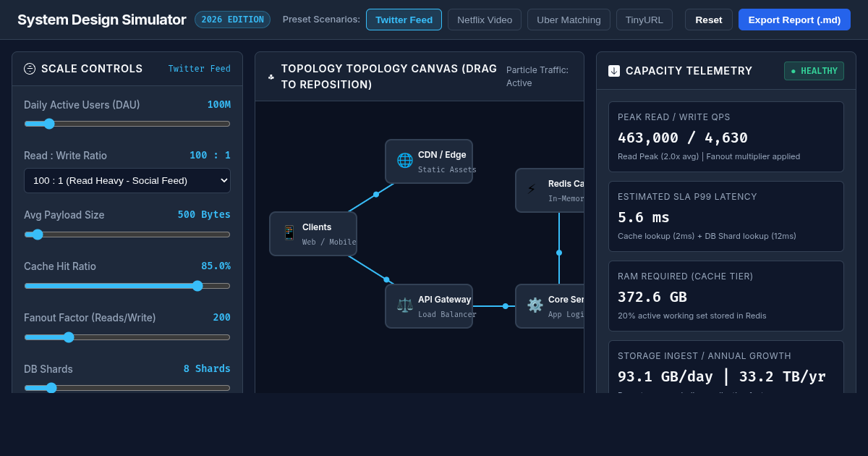This screenshot has height=456, width=868.
Task: Click the HEALTHY status badge
Action: [x=814, y=71]
